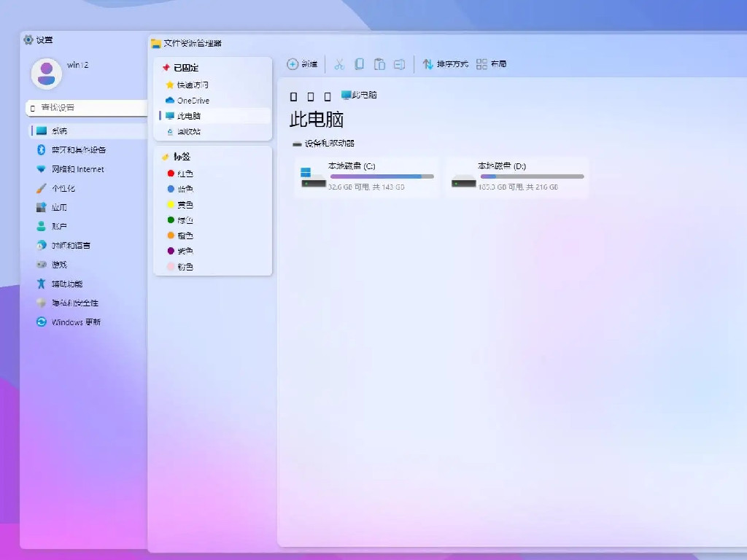
Task: Open 蓝牙和其他设备 Bluetooth settings
Action: pyautogui.click(x=78, y=150)
